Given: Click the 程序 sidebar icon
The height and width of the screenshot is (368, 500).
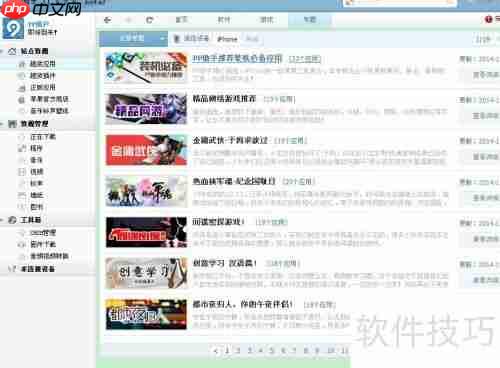Looking at the screenshot, I should (x=22, y=149).
